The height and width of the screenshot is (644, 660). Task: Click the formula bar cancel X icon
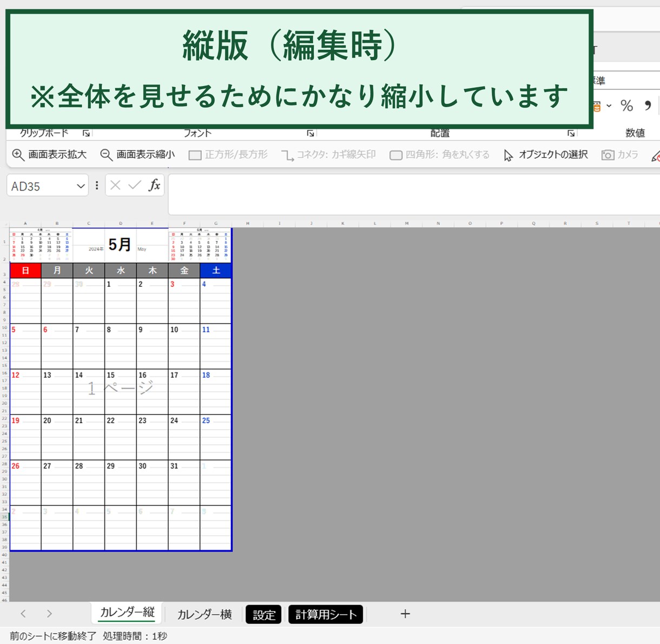pyautogui.click(x=115, y=186)
